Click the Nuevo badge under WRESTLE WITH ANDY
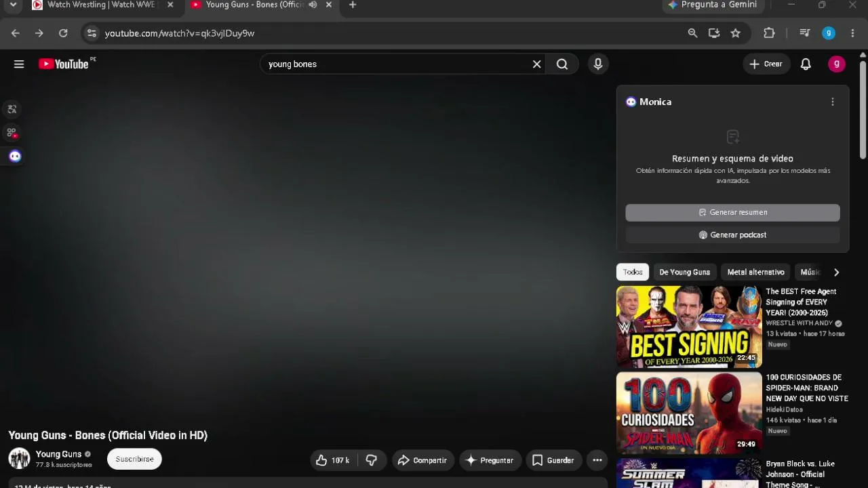868x488 pixels. [x=778, y=344]
